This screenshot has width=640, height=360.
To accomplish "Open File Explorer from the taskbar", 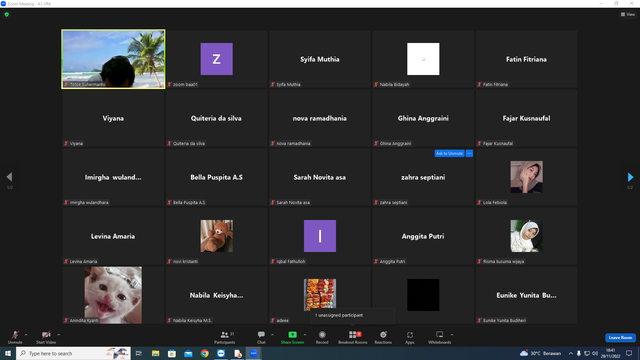I will click(x=156, y=353).
